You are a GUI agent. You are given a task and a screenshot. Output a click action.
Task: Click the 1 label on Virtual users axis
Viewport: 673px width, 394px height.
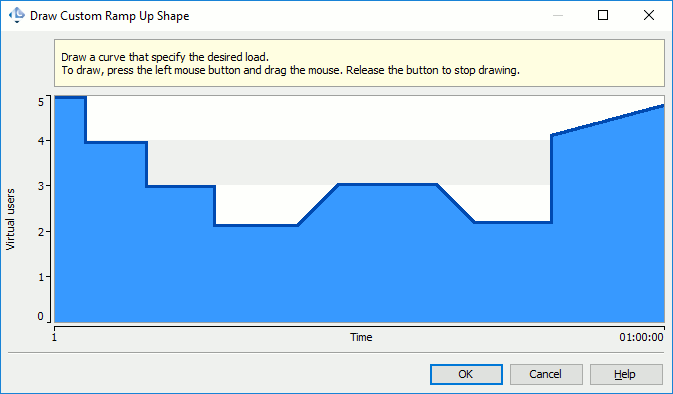point(41,277)
